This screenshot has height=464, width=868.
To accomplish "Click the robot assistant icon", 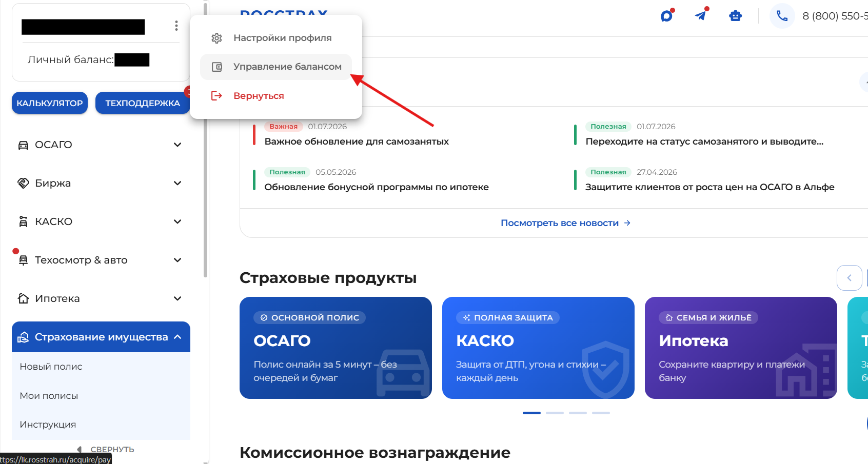I will click(x=736, y=16).
